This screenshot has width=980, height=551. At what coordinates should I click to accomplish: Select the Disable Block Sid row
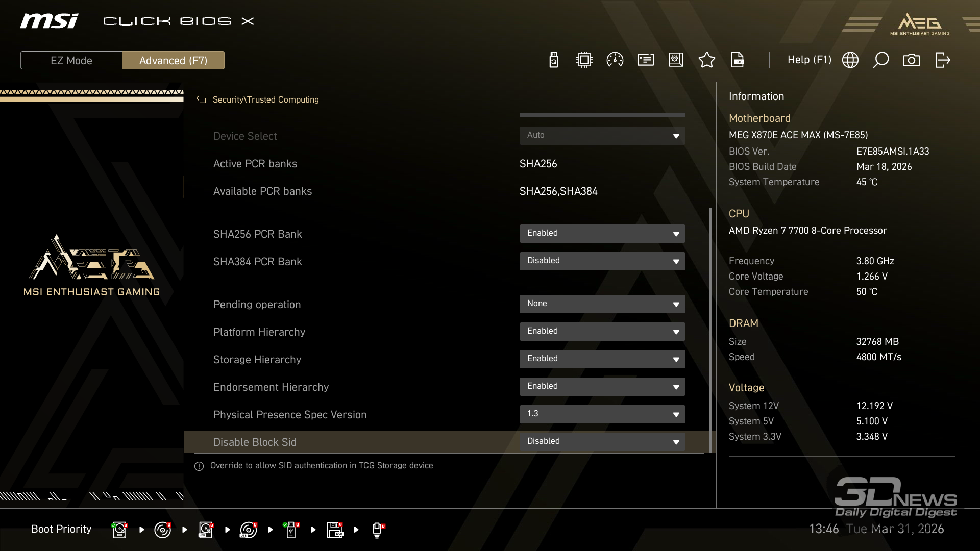click(x=255, y=442)
